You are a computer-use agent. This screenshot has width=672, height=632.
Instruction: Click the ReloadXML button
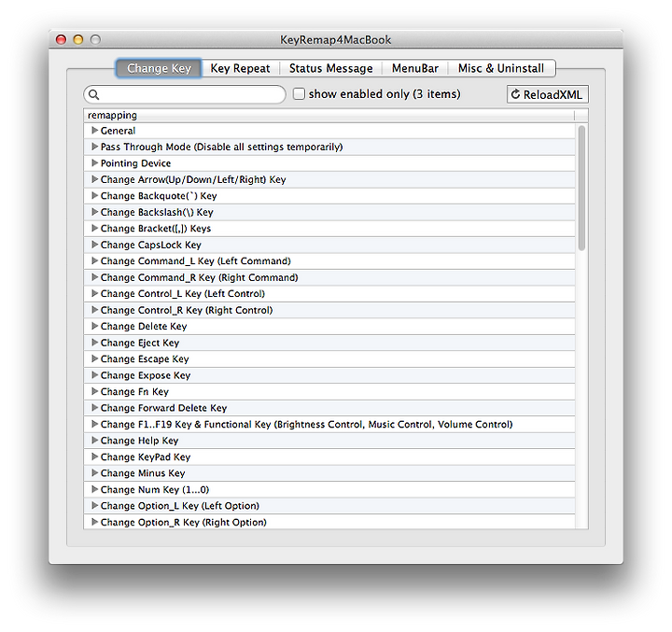(x=547, y=94)
